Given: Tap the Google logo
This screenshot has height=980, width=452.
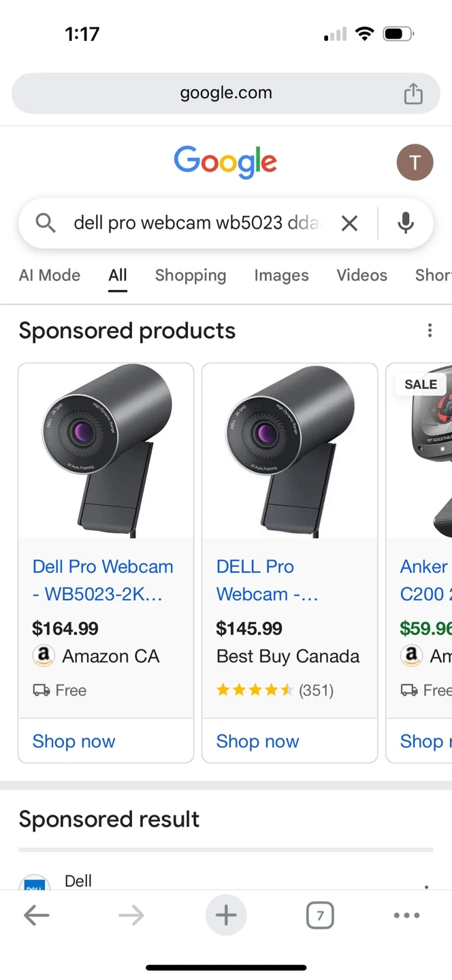Looking at the screenshot, I should [x=225, y=163].
